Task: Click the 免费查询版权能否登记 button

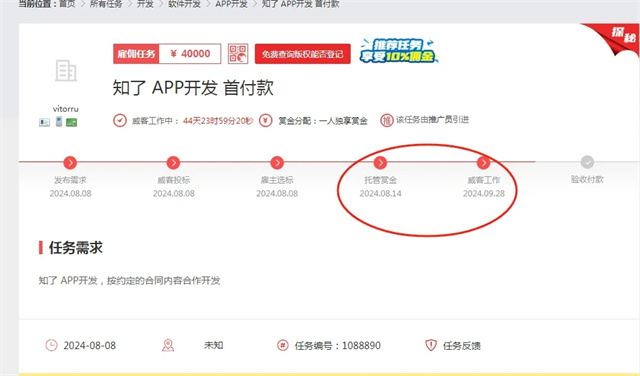Action: coord(302,54)
